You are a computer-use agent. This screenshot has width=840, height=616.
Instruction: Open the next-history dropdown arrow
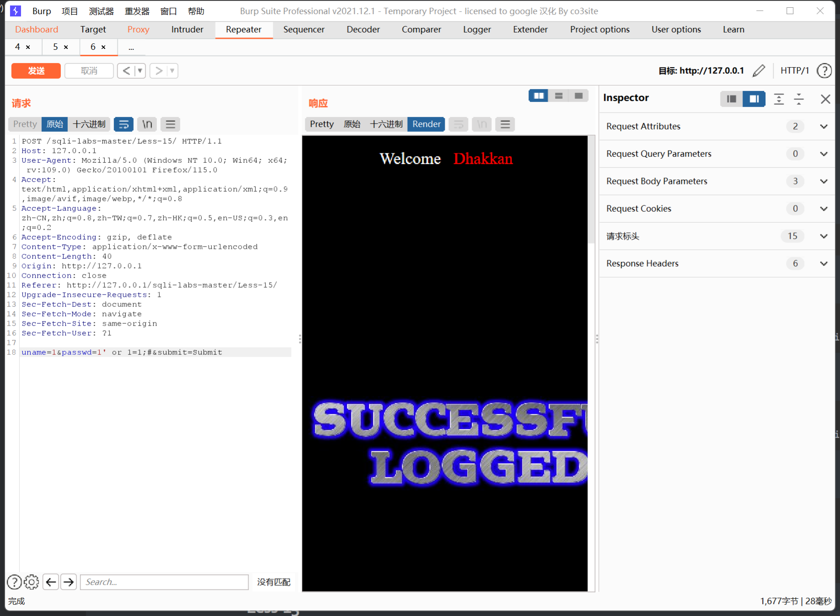coord(172,71)
